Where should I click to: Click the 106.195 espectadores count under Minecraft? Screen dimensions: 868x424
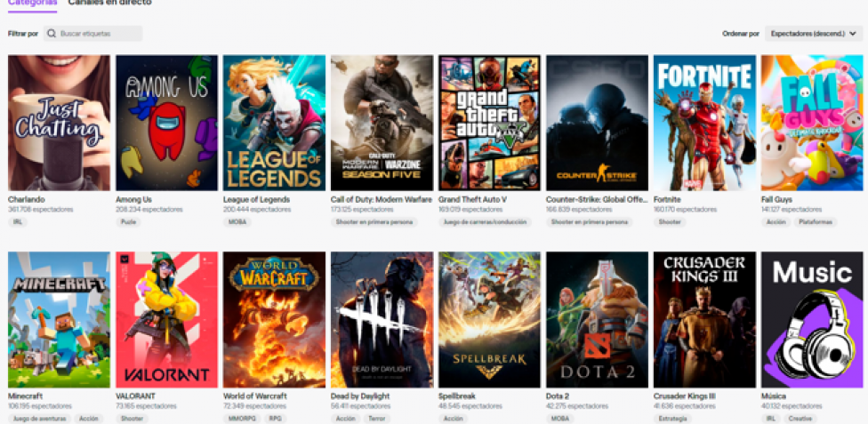click(x=40, y=406)
